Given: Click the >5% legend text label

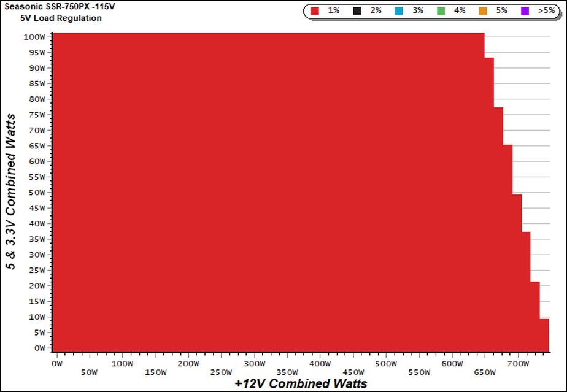Looking at the screenshot, I should [546, 11].
